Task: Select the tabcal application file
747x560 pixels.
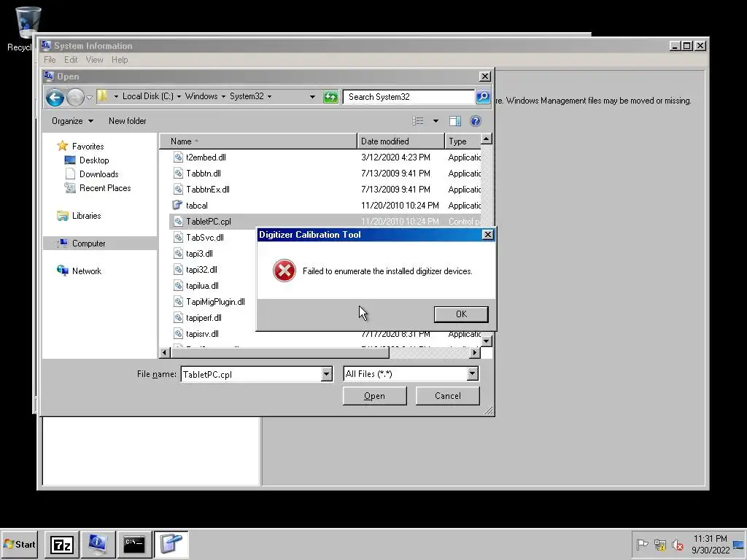Action: [x=197, y=205]
